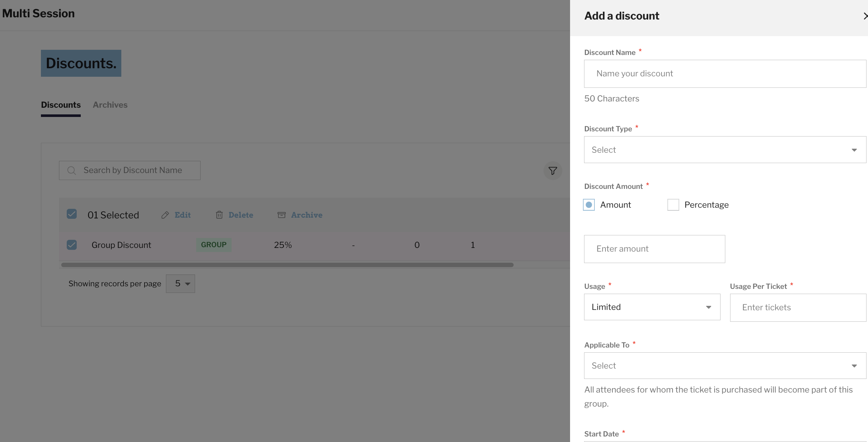Open the filter funnel icon
868x442 pixels.
pos(552,171)
